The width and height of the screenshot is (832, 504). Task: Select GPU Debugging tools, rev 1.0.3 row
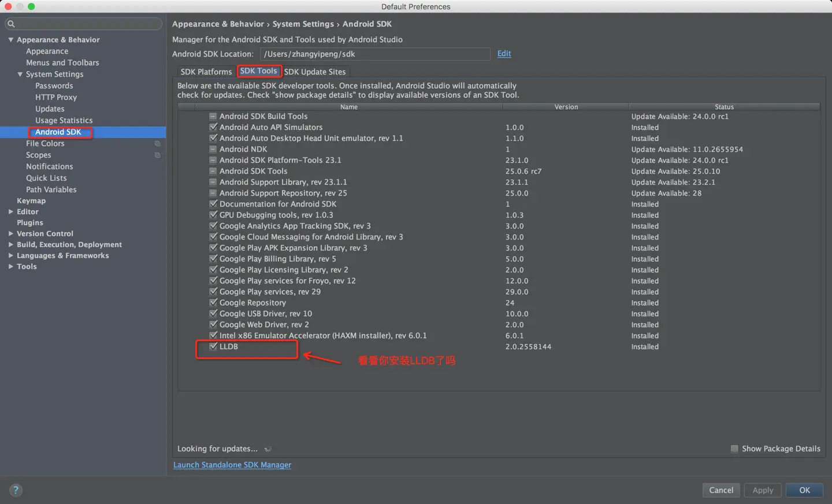[x=499, y=215]
